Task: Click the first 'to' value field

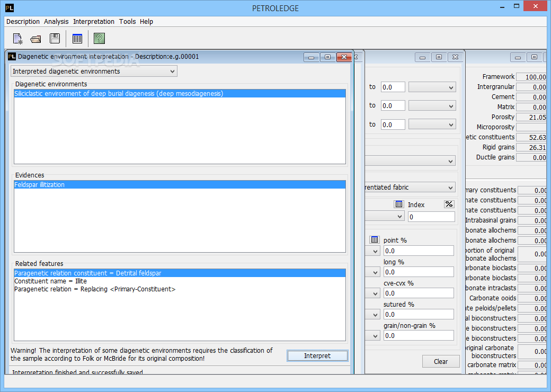Action: pyautogui.click(x=393, y=87)
